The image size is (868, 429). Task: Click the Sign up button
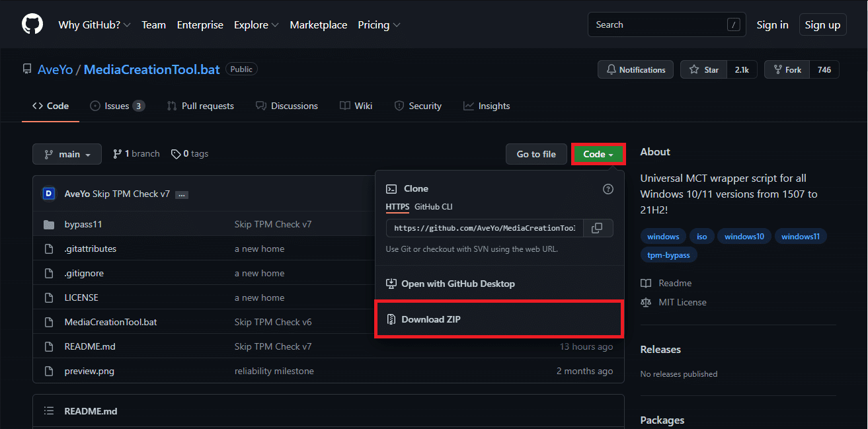pos(823,24)
